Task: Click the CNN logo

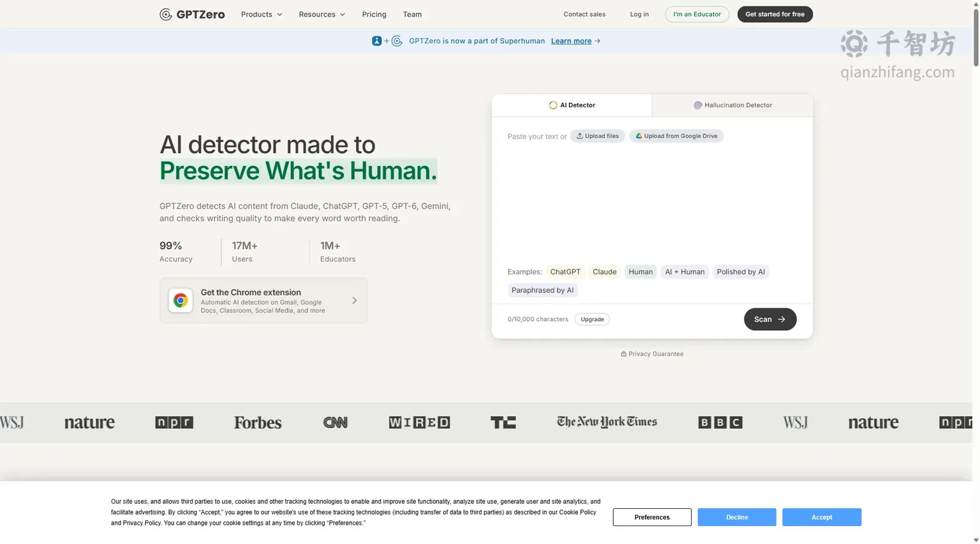Action: tap(335, 423)
